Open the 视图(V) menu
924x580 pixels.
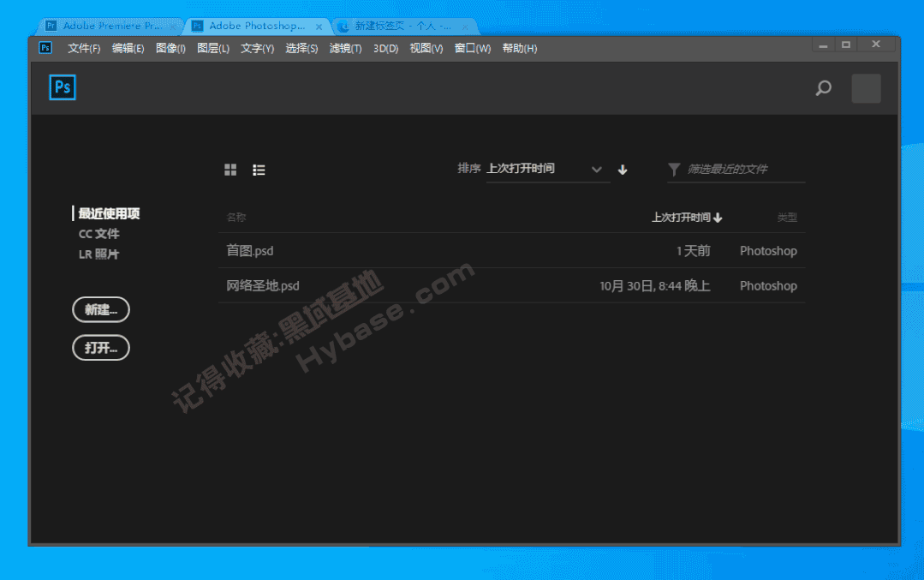[426, 48]
